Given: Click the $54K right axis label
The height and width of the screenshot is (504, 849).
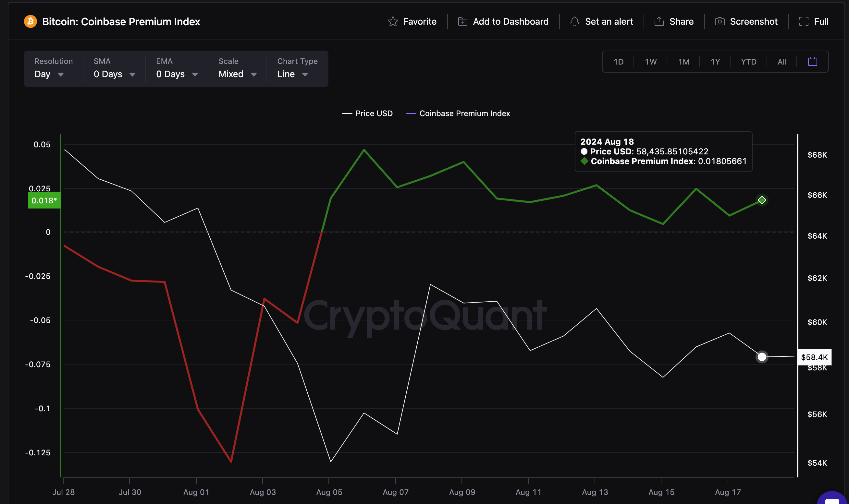Looking at the screenshot, I should (817, 463).
